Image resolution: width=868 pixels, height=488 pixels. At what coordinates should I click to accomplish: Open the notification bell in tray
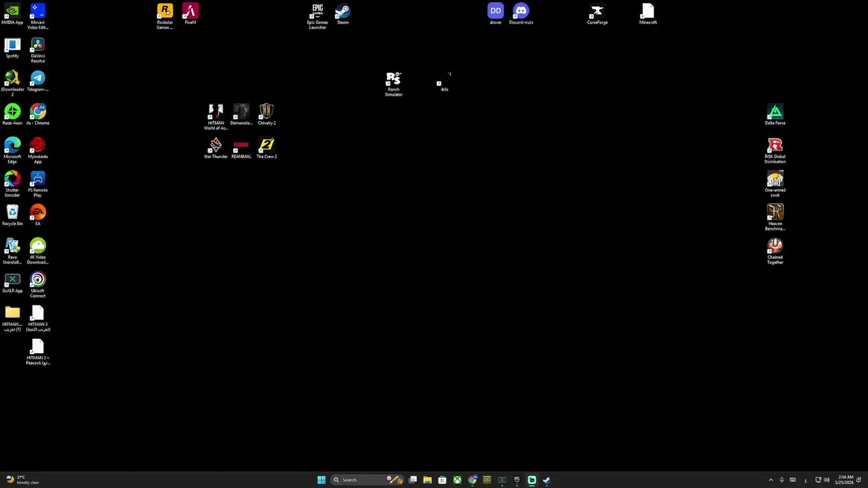tap(859, 480)
